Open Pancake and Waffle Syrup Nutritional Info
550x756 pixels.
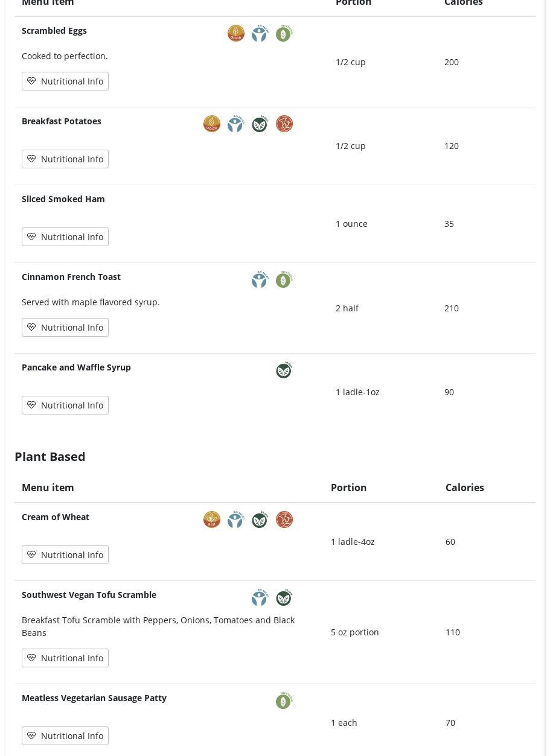[65, 405]
